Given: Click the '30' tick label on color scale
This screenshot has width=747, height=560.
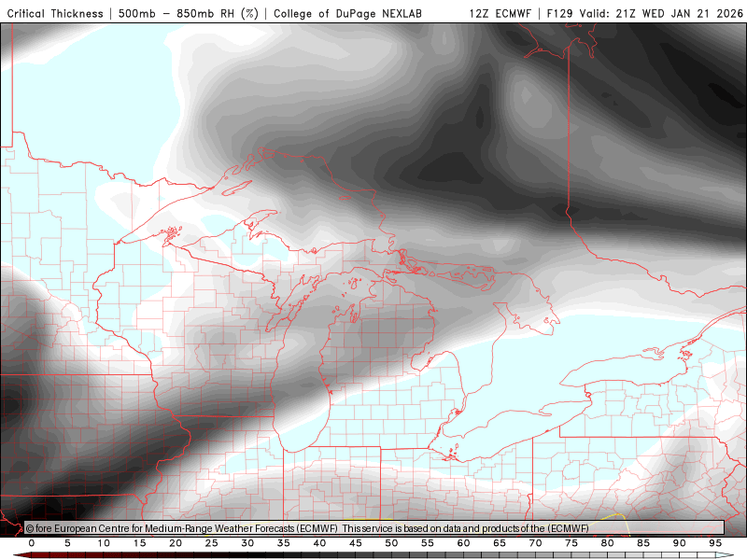Looking at the screenshot, I should click(247, 543).
